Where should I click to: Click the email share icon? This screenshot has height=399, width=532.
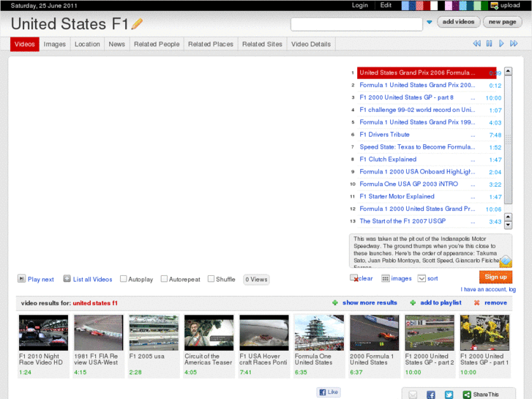tap(413, 395)
